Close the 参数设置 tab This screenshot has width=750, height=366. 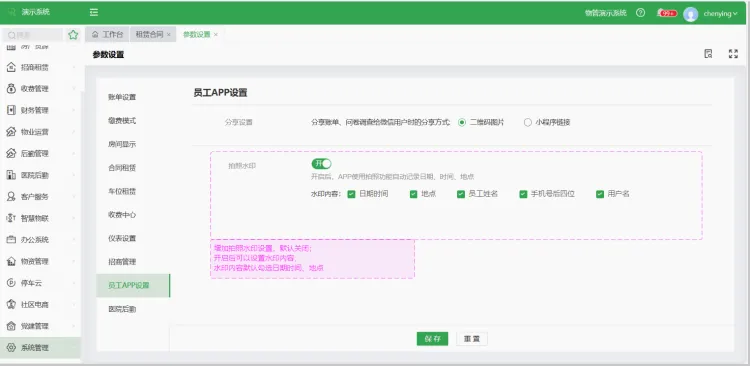coord(216,35)
